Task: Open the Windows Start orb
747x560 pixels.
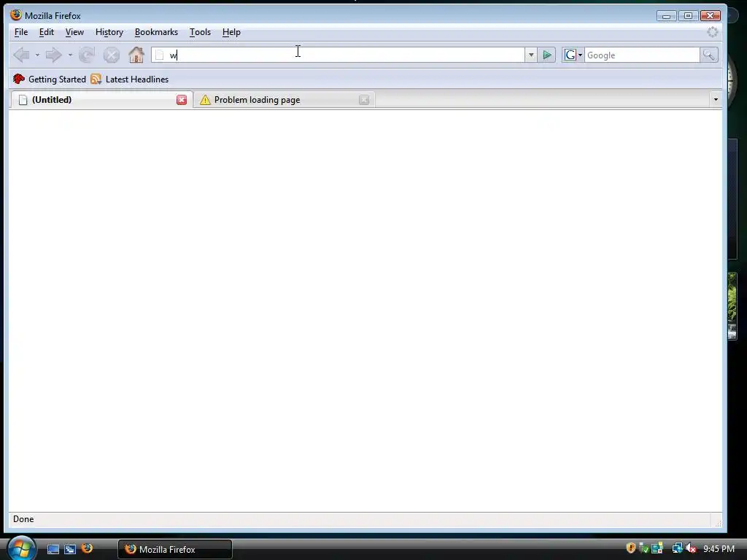Action: [21, 548]
